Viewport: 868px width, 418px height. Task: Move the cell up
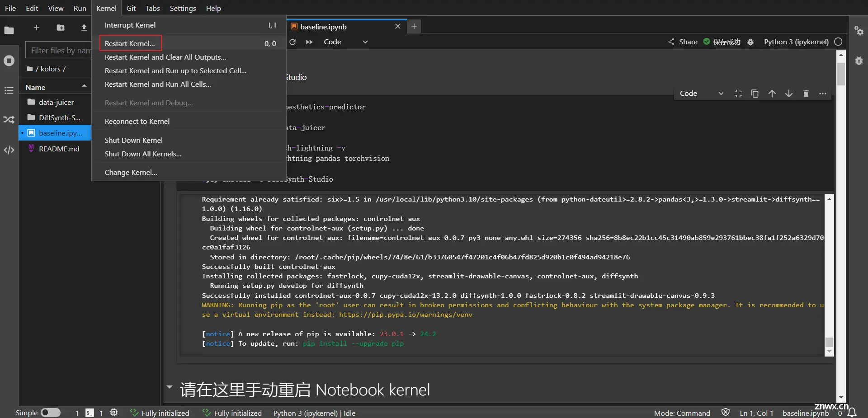(x=772, y=94)
